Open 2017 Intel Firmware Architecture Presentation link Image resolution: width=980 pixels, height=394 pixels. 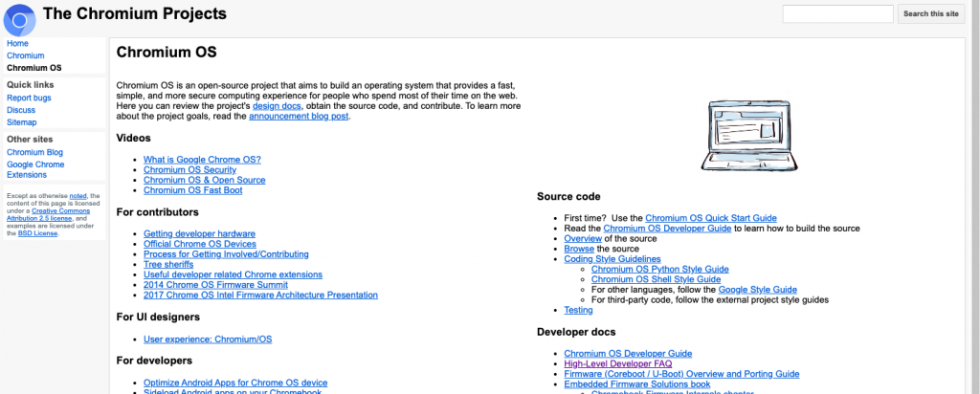(x=260, y=295)
